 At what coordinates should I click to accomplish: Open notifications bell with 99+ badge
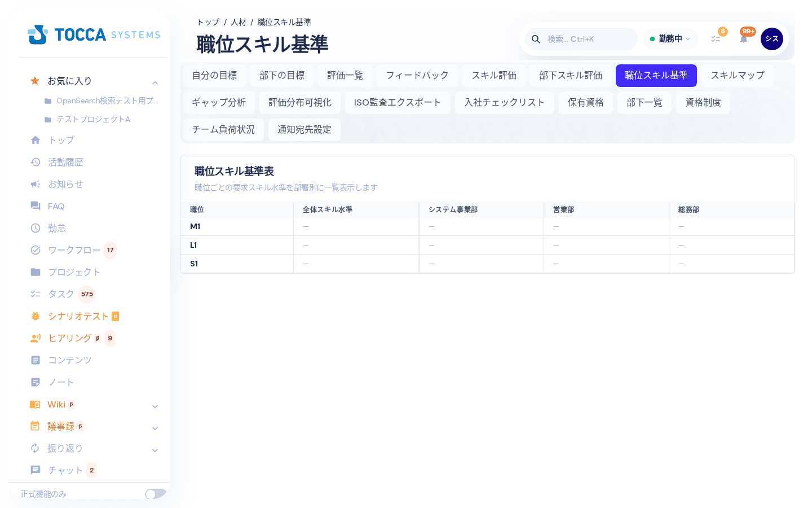coord(744,39)
